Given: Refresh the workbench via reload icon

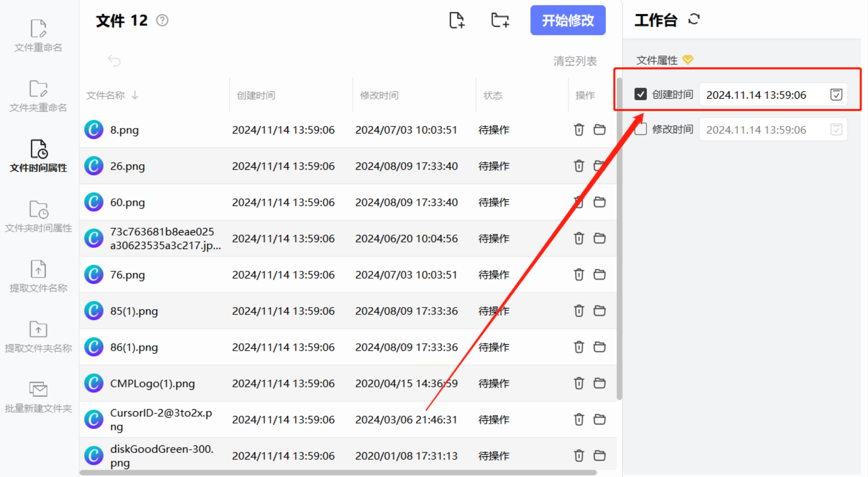Looking at the screenshot, I should point(694,19).
